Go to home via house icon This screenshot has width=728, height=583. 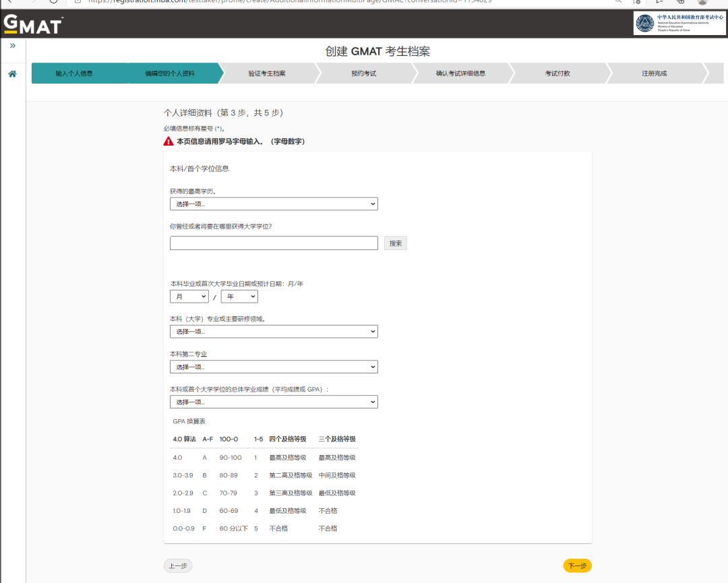(x=13, y=74)
